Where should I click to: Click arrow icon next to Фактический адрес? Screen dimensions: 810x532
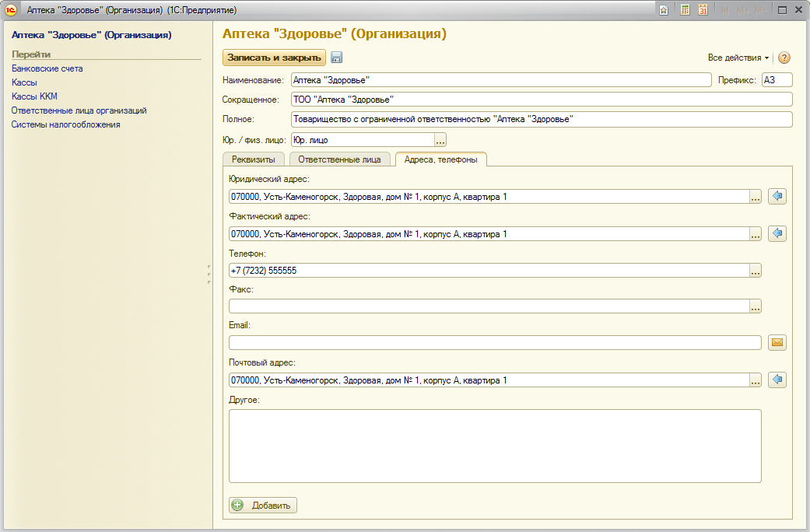[x=777, y=233]
